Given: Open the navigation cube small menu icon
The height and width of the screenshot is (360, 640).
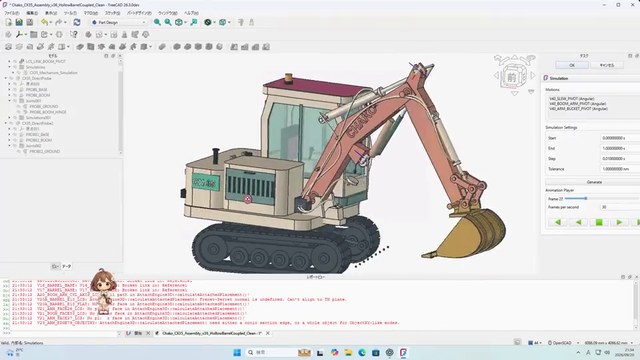Looking at the screenshot, I should click(x=531, y=92).
